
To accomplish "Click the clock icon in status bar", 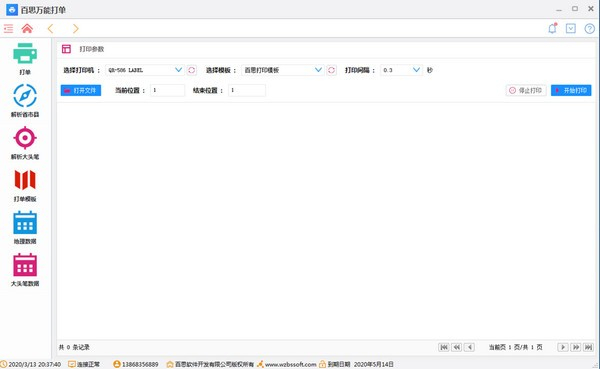I will tap(3, 364).
